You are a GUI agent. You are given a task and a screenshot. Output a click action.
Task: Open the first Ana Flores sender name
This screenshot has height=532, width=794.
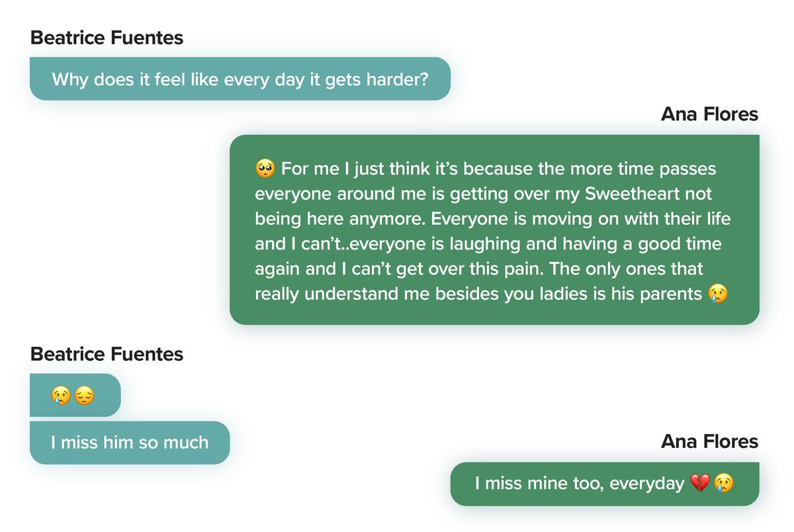pyautogui.click(x=709, y=114)
